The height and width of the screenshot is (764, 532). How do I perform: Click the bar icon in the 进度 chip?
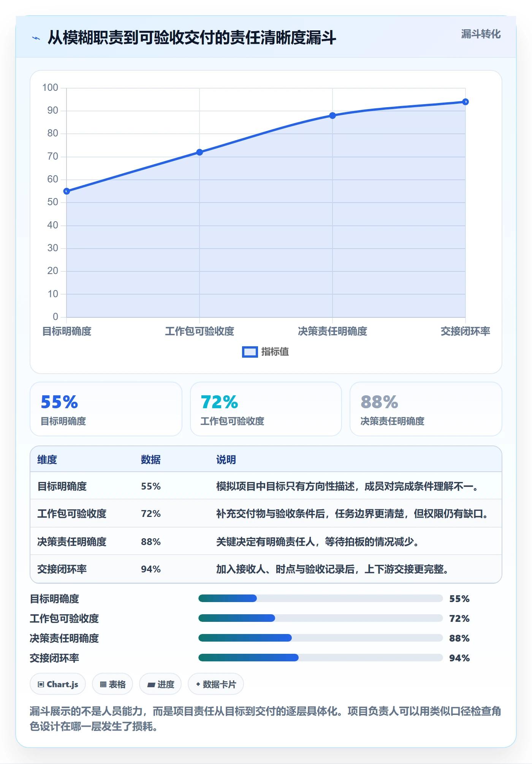click(151, 685)
